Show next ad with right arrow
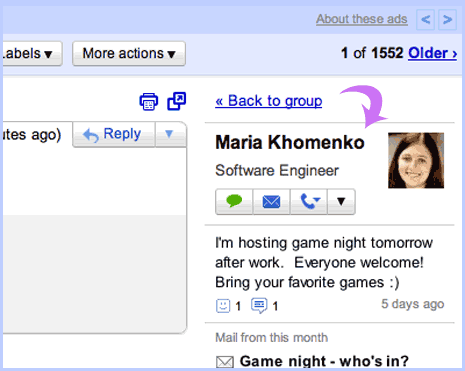The image size is (465, 371). 447,20
